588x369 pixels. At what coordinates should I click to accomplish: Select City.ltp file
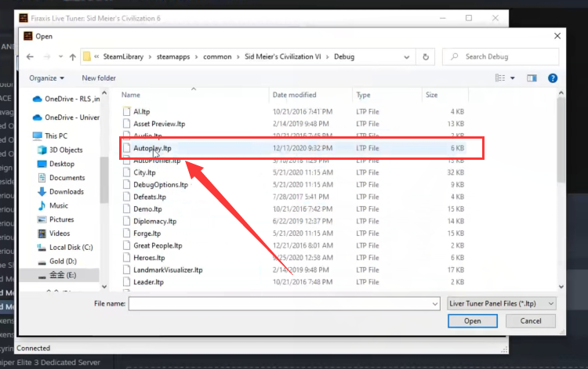(x=144, y=172)
